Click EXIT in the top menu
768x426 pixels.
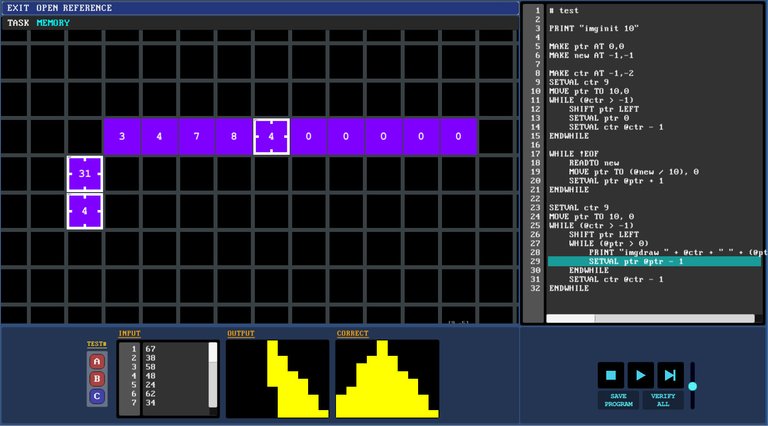(x=19, y=8)
